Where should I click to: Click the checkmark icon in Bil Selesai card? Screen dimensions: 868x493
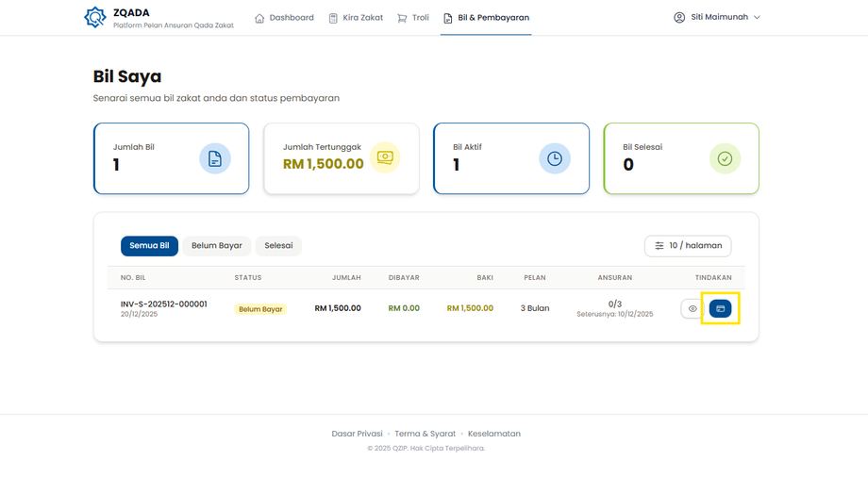coord(725,159)
